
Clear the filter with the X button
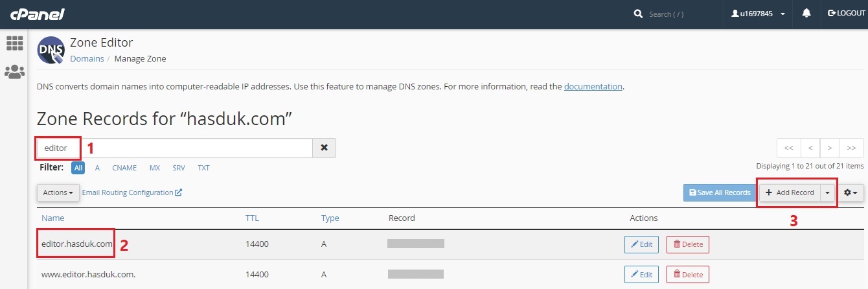pos(324,148)
